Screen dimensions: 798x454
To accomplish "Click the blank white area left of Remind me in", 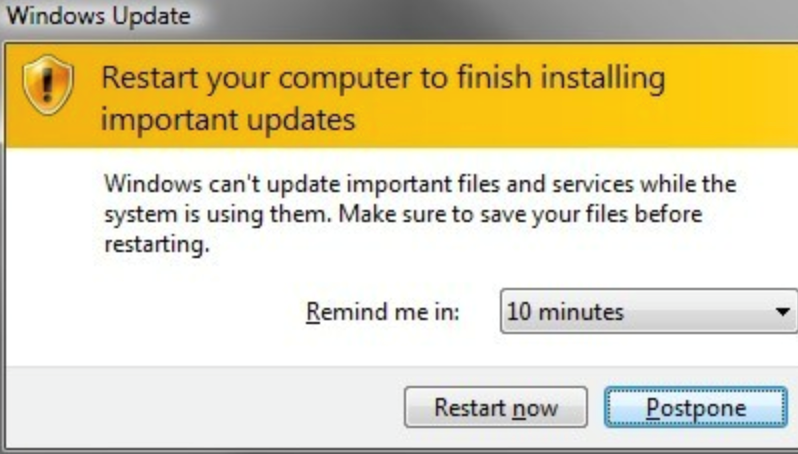I will pos(153,311).
